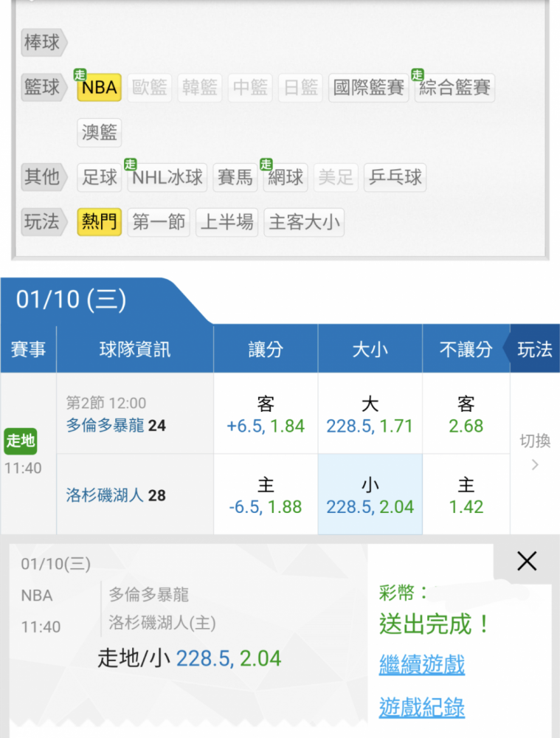560x738 pixels.
Task: Select NHL冰球 sport filter
Action: click(x=167, y=177)
